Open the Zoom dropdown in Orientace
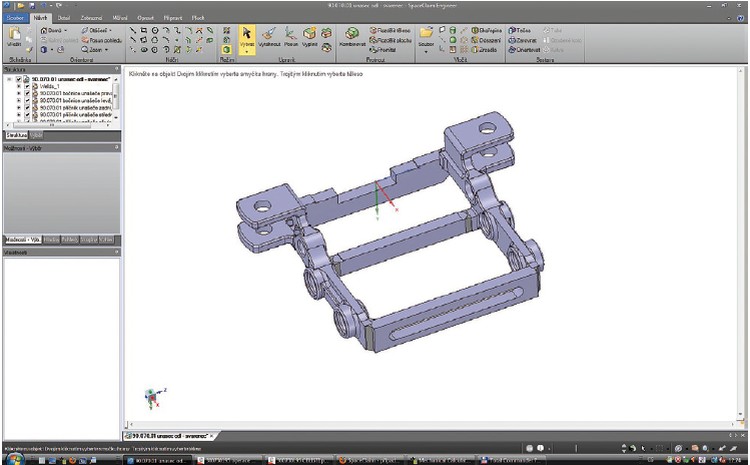 click(97, 48)
